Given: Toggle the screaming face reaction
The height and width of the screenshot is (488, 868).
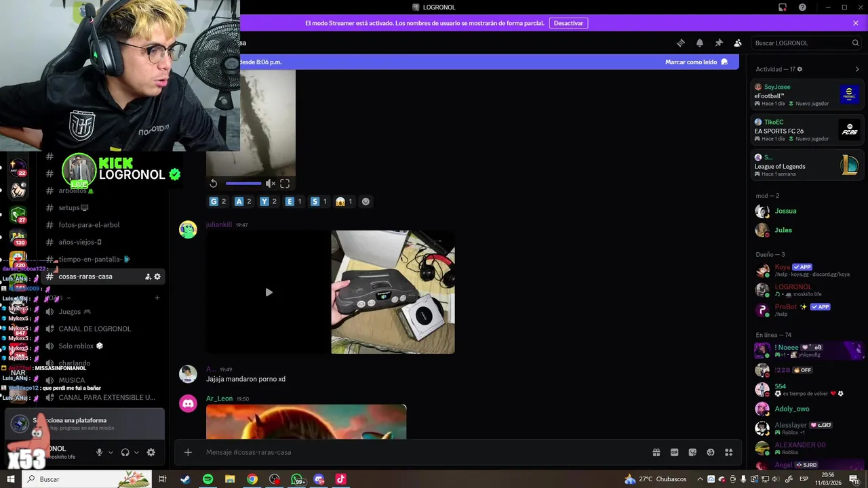Looking at the screenshot, I should coord(344,201).
